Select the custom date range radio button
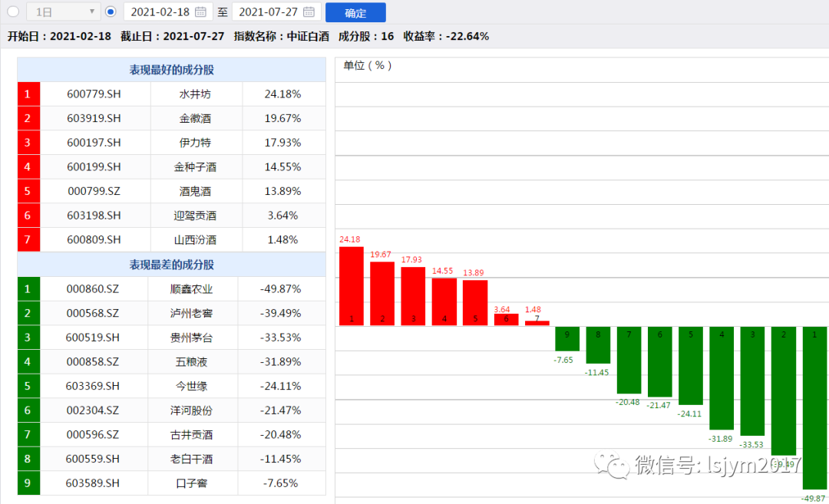The image size is (829, 504). point(111,12)
